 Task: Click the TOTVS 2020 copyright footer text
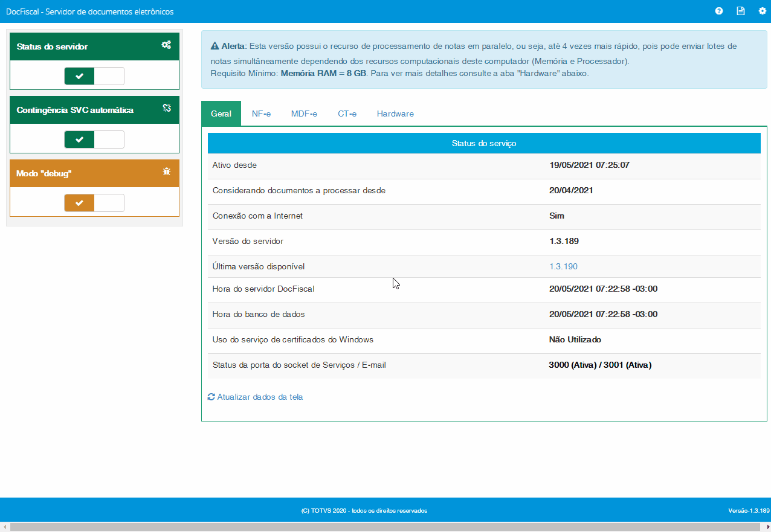(364, 511)
